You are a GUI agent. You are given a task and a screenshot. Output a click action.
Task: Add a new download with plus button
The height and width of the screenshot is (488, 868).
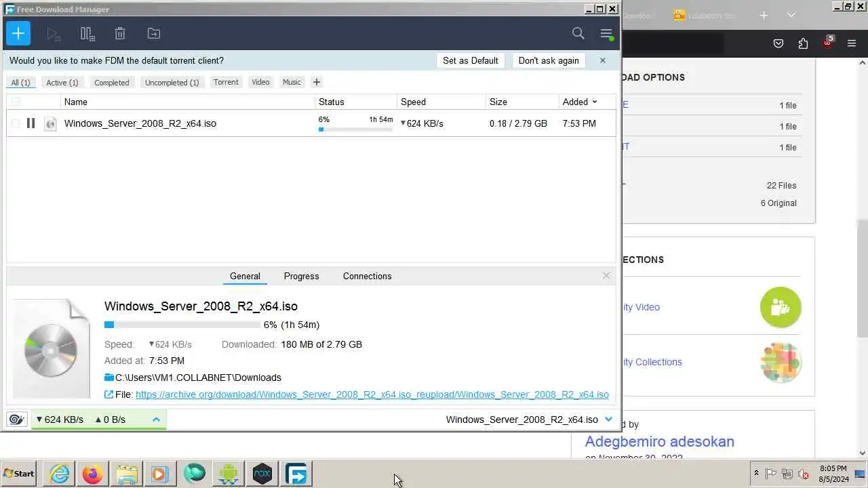pyautogui.click(x=18, y=33)
